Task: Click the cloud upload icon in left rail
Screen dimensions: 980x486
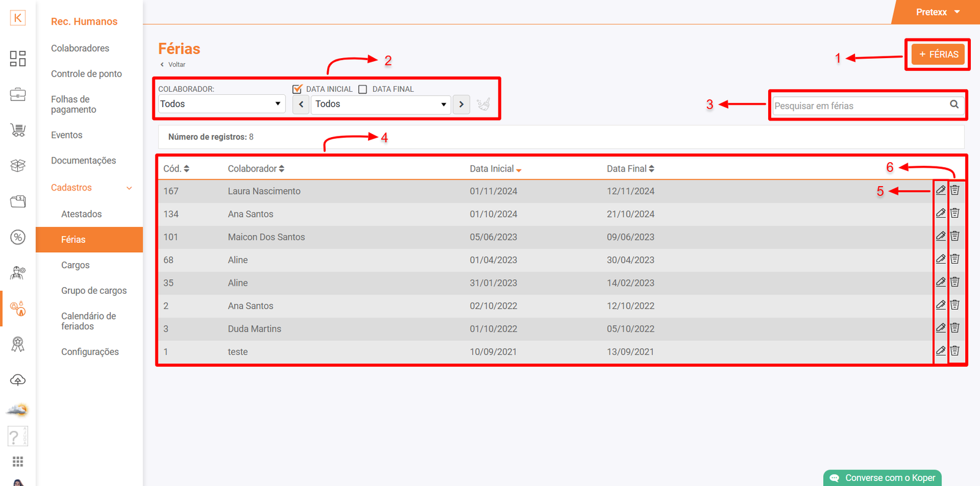Action: [x=18, y=380]
